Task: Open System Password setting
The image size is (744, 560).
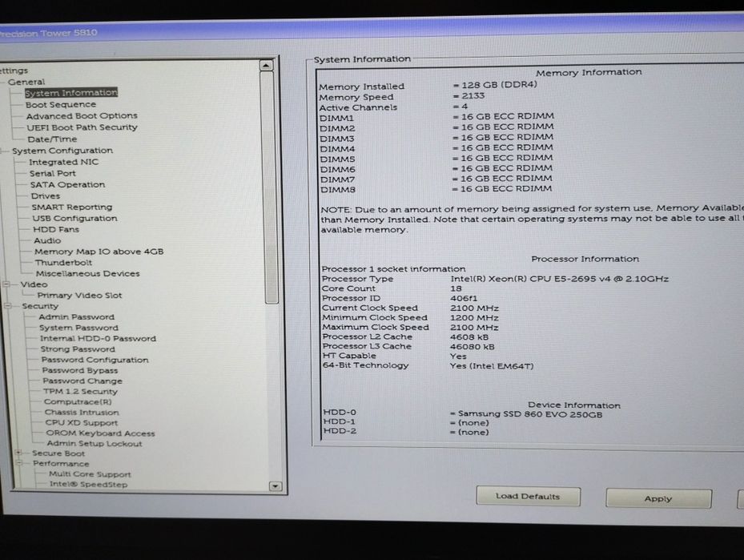Action: (78, 328)
